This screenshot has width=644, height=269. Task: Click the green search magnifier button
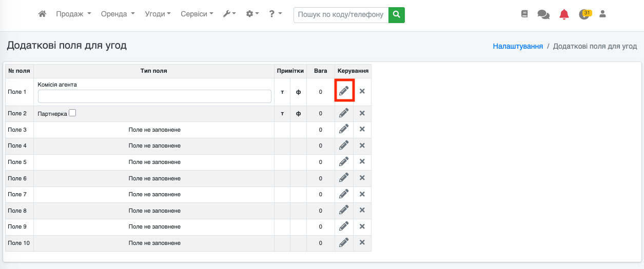coord(396,14)
